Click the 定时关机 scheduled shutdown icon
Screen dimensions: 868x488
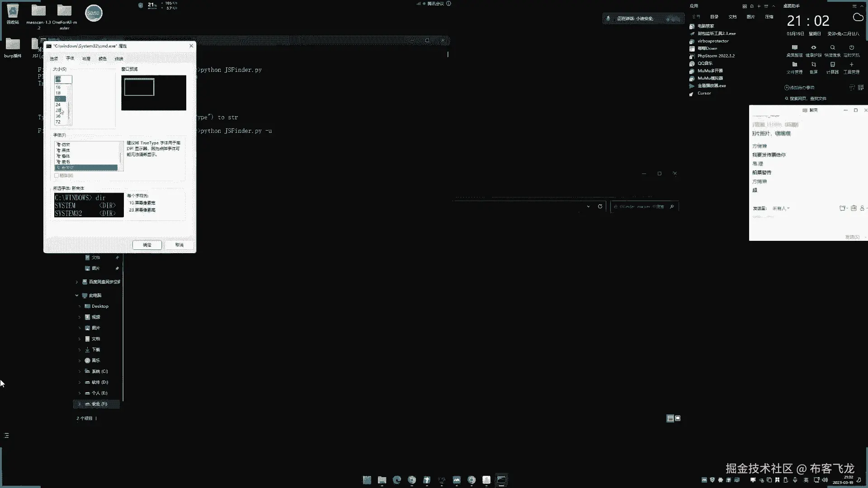pos(851,48)
